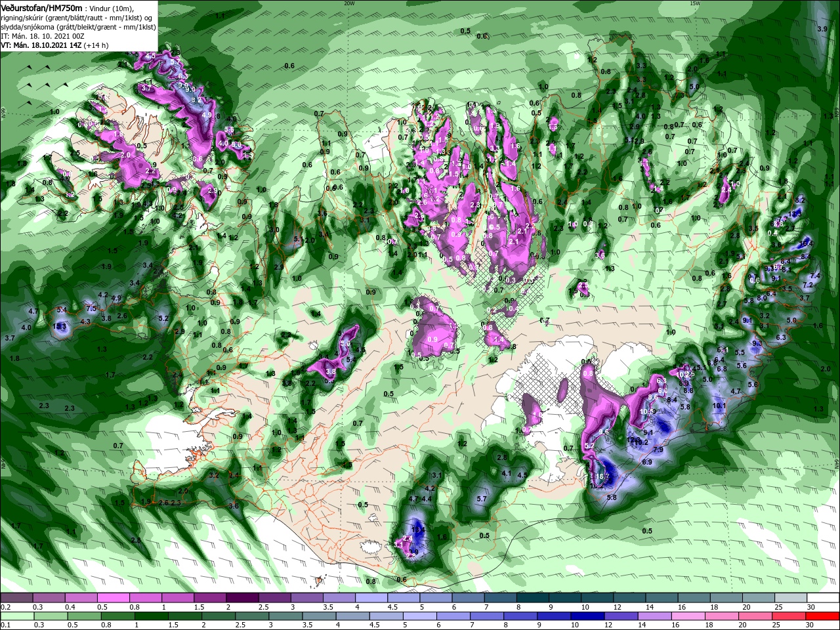Select the lower legend swatch labeled 14
The height and width of the screenshot is (630, 840).
(655, 616)
